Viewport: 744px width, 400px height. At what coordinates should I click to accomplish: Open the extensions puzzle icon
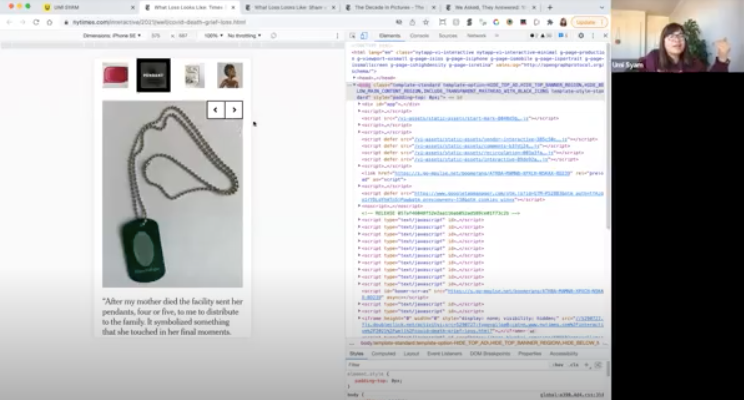pos(550,22)
